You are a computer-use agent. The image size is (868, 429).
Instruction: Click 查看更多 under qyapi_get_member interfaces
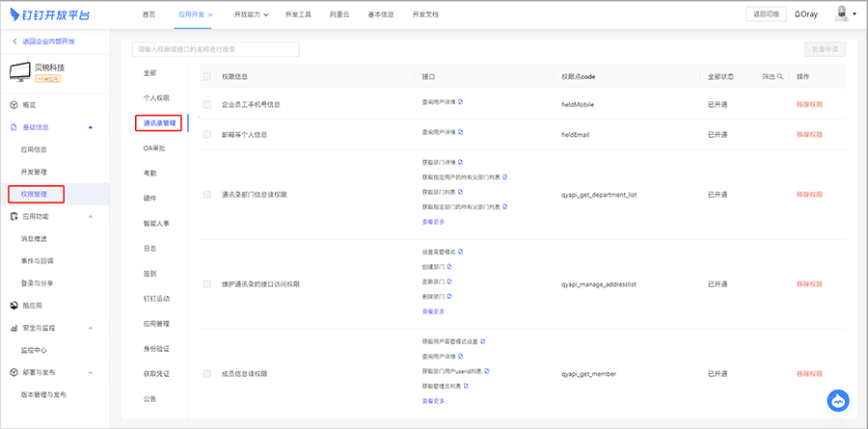(x=434, y=400)
